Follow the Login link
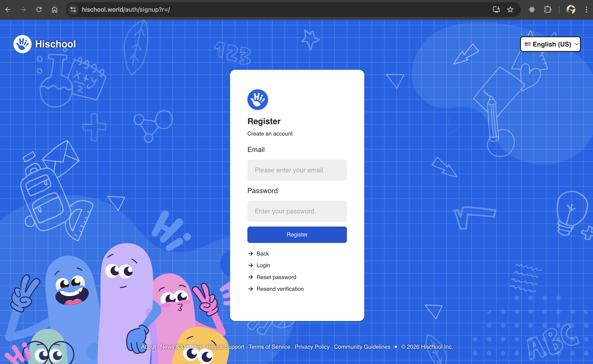The height and width of the screenshot is (364, 593). pyautogui.click(x=263, y=265)
